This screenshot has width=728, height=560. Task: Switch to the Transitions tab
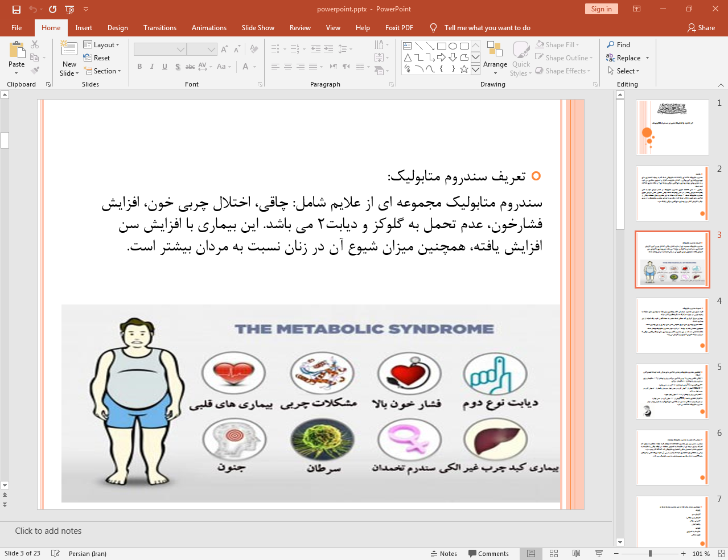(160, 28)
